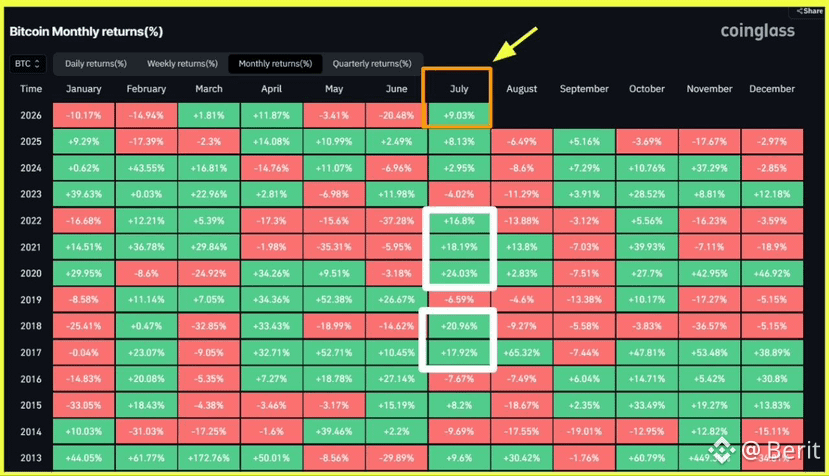Viewport: 829px width, 476px height.
Task: Open the BTC coin selector dropdown
Action: click(27, 64)
